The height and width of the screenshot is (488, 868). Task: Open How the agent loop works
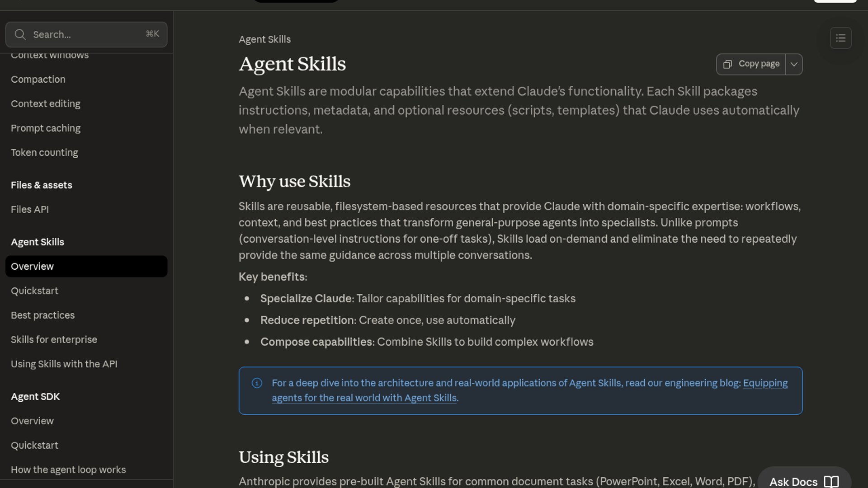(68, 470)
